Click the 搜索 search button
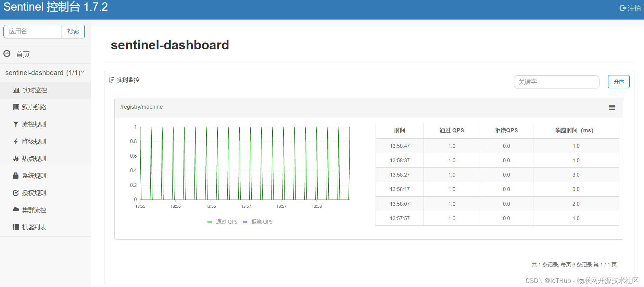Screen dimensions: 644x287 click(x=73, y=32)
